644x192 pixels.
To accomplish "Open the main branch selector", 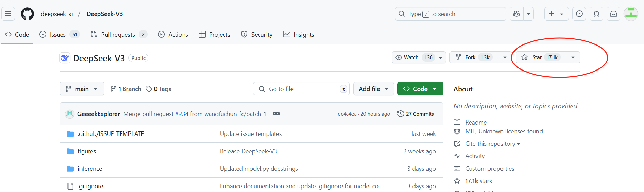I will point(82,89).
